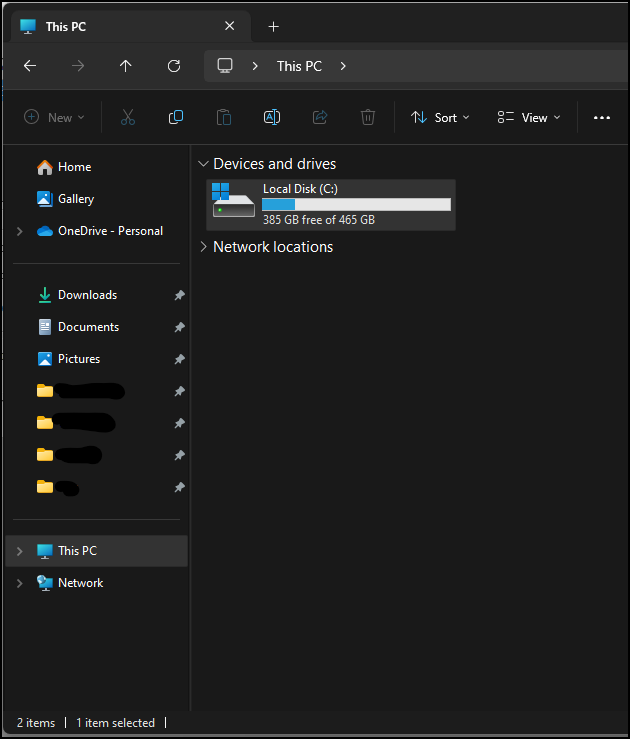Image resolution: width=630 pixels, height=739 pixels.
Task: Expand OneDrive - Personal in sidebar
Action: coord(19,231)
